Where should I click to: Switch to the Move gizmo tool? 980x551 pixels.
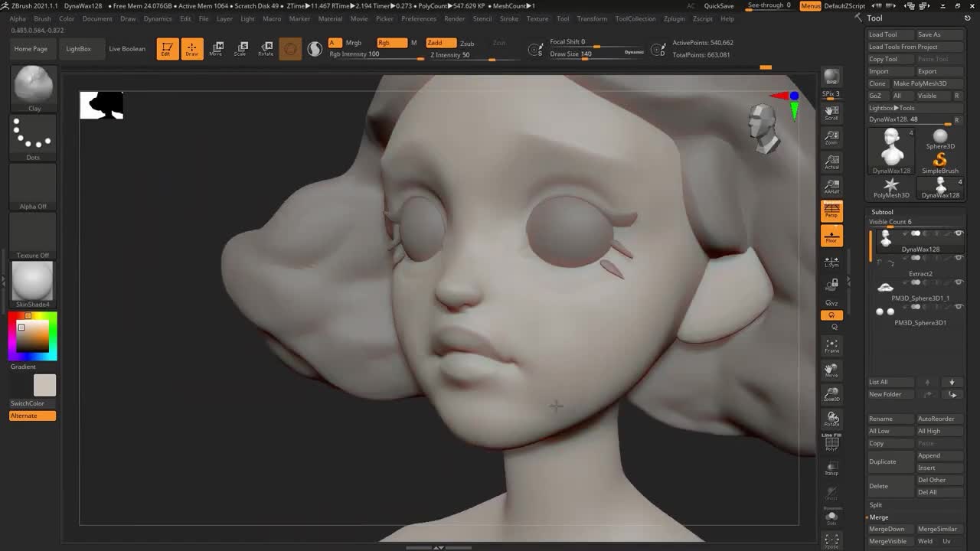click(217, 49)
